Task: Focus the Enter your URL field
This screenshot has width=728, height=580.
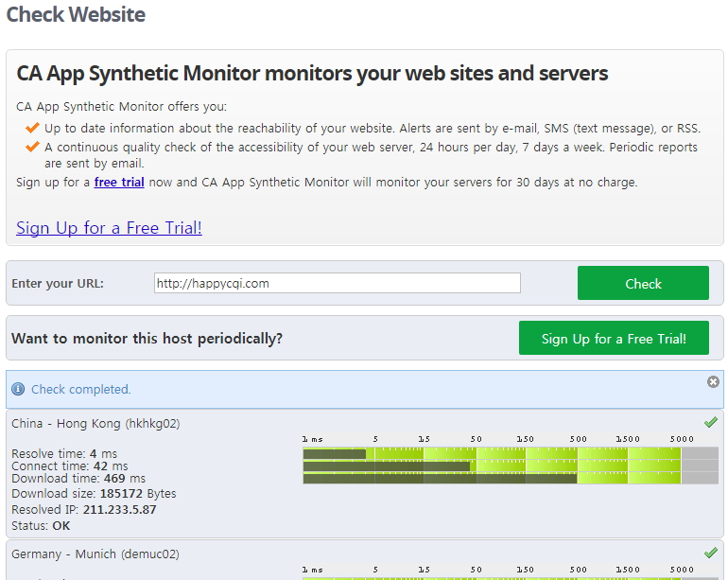Action: 338,283
